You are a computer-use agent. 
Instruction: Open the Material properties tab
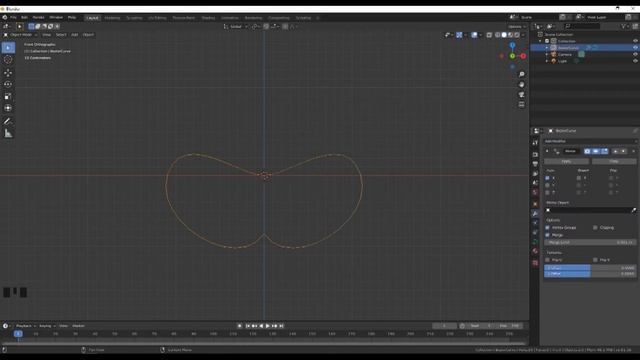click(x=535, y=251)
